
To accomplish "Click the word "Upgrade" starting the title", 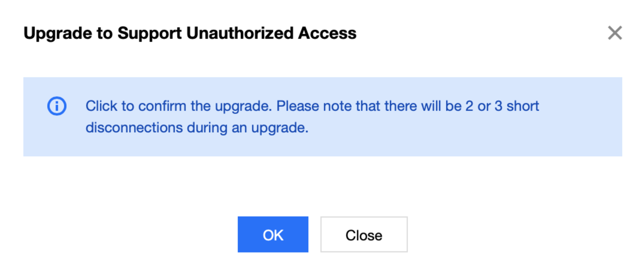I will tap(58, 33).
